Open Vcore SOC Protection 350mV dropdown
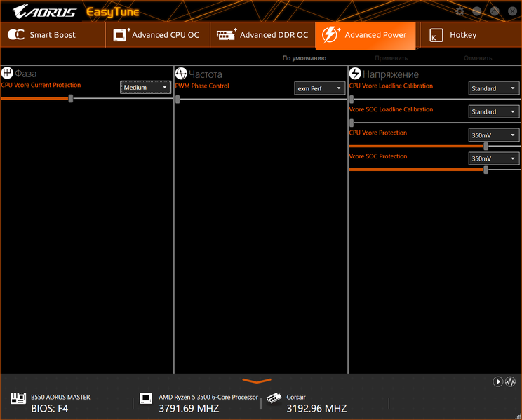 [494, 158]
